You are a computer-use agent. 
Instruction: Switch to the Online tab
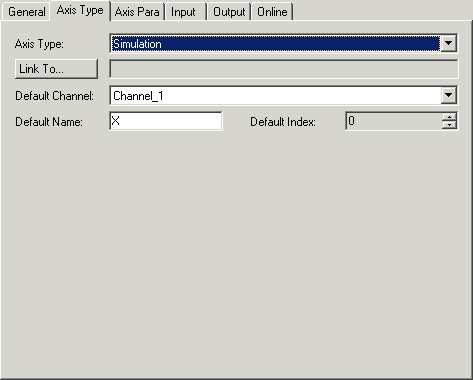272,12
